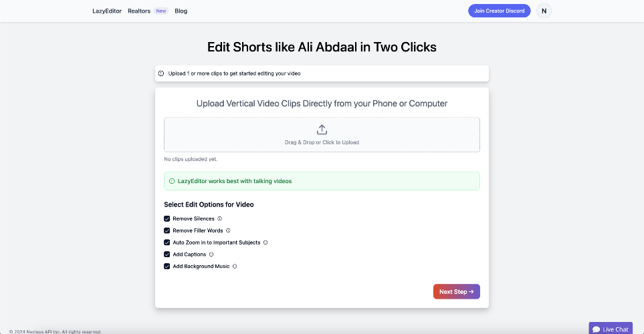
Task: Click info icon next to Remove Filler Words
Action: click(228, 230)
